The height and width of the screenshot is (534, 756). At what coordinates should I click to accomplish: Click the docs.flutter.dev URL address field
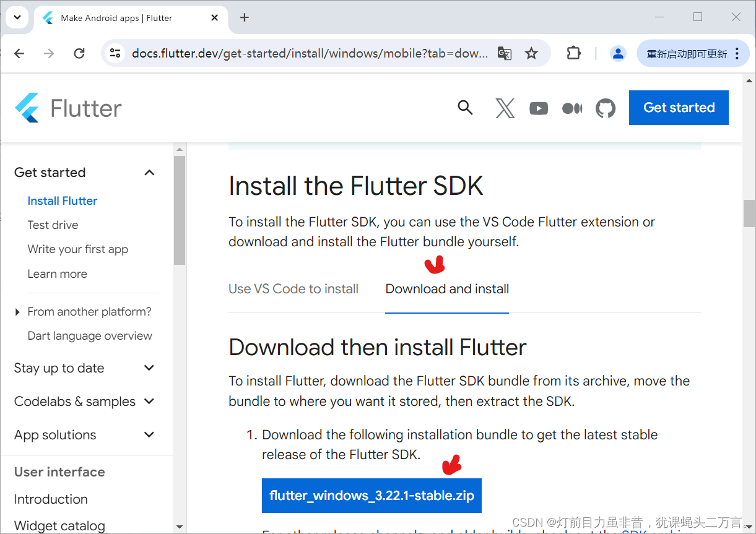(310, 54)
